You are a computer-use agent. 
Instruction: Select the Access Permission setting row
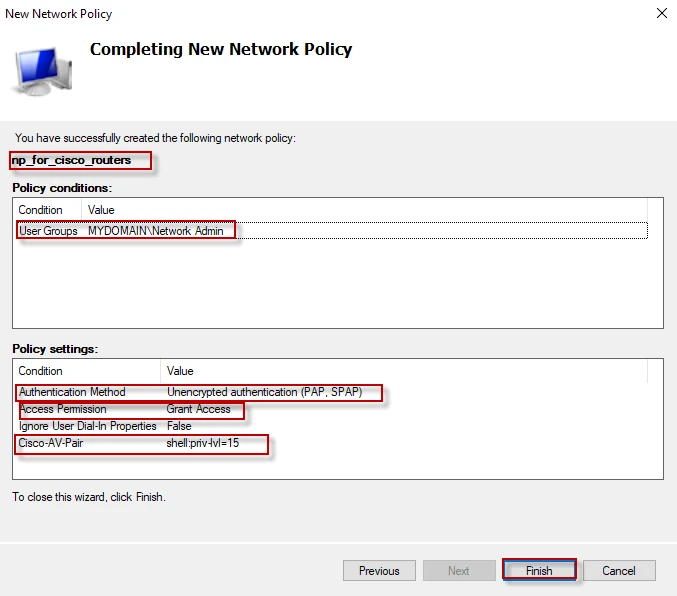63,409
